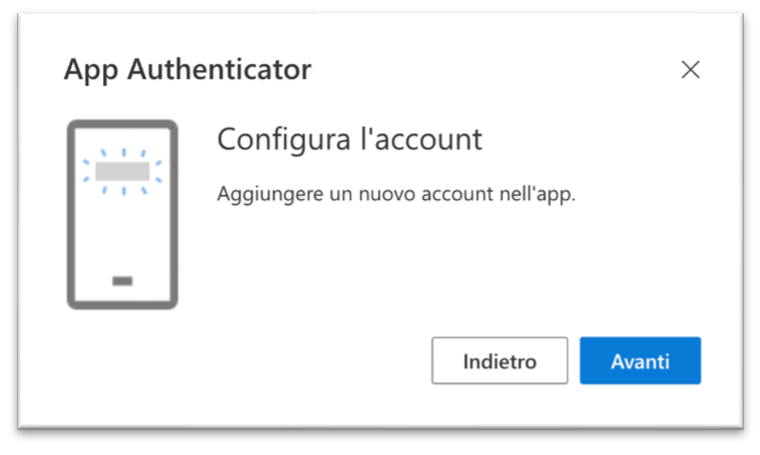Click the blue Avanti button
Viewport: 760px width, 455px height.
tap(640, 361)
